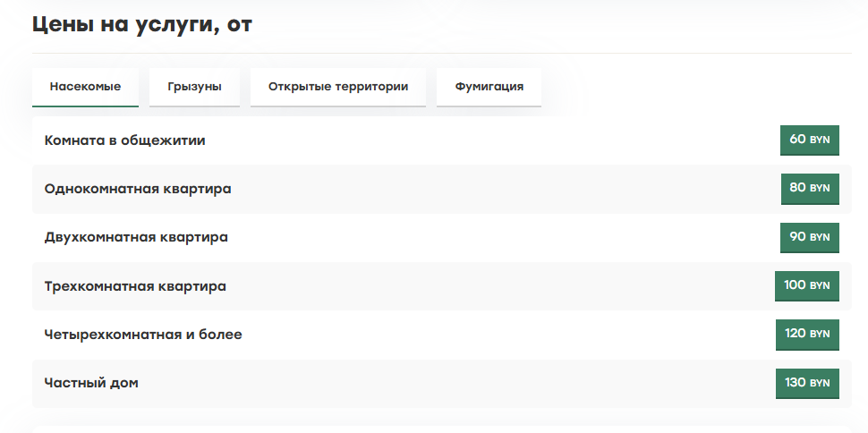Open the Фумигация tab

coord(489,87)
